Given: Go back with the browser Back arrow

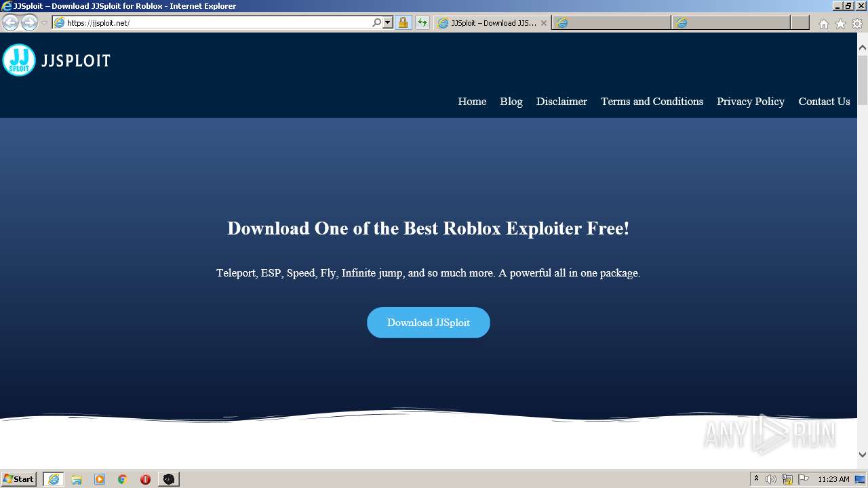Looking at the screenshot, I should point(10,23).
